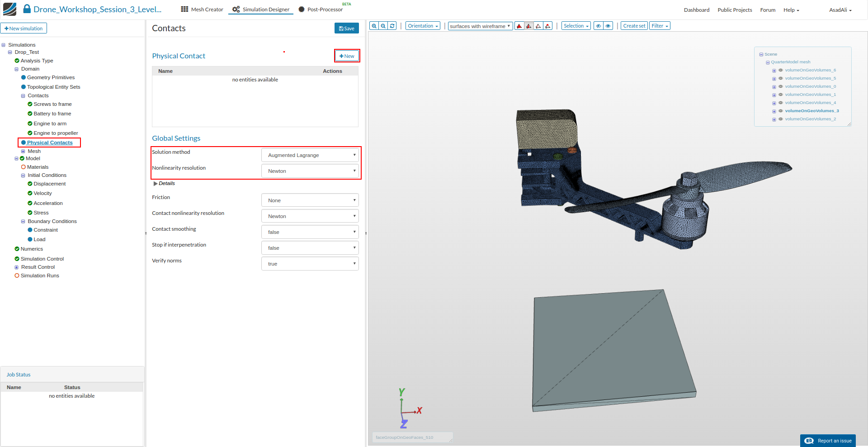The image size is (868, 447).
Task: Toggle visibility of volumeOnGeoVolumes_6
Action: click(x=781, y=70)
